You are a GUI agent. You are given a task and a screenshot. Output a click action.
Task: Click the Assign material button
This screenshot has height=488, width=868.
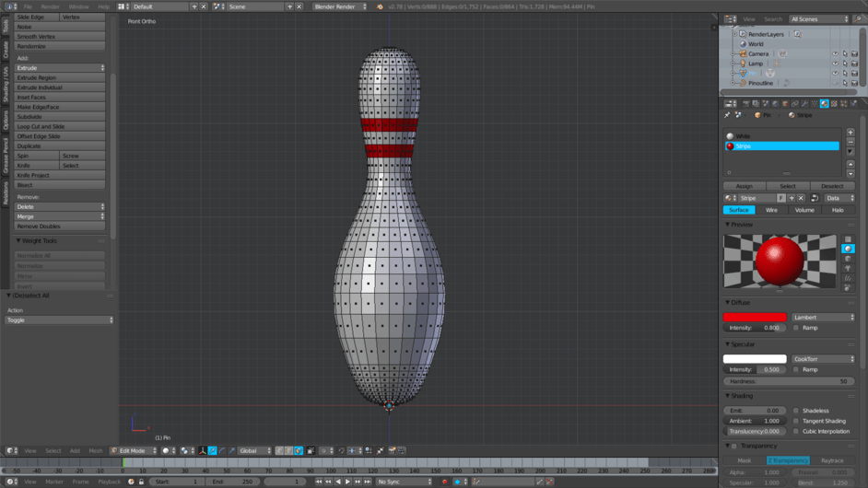point(744,186)
